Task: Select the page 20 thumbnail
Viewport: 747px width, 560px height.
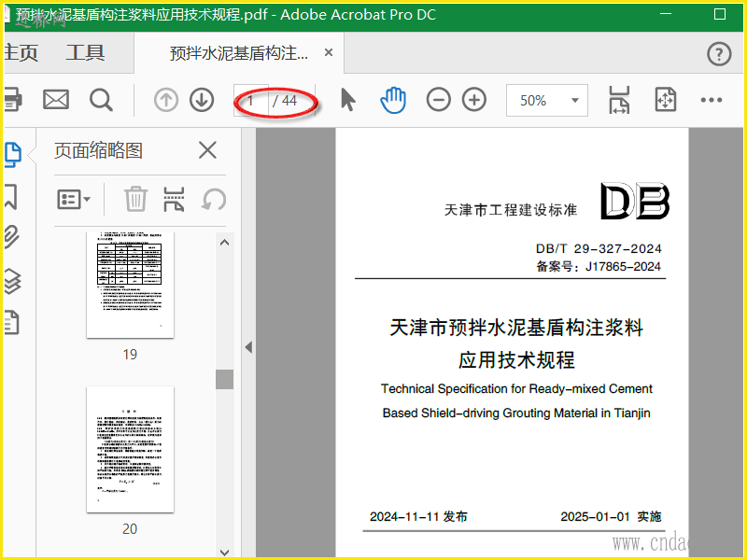Action: [x=130, y=450]
